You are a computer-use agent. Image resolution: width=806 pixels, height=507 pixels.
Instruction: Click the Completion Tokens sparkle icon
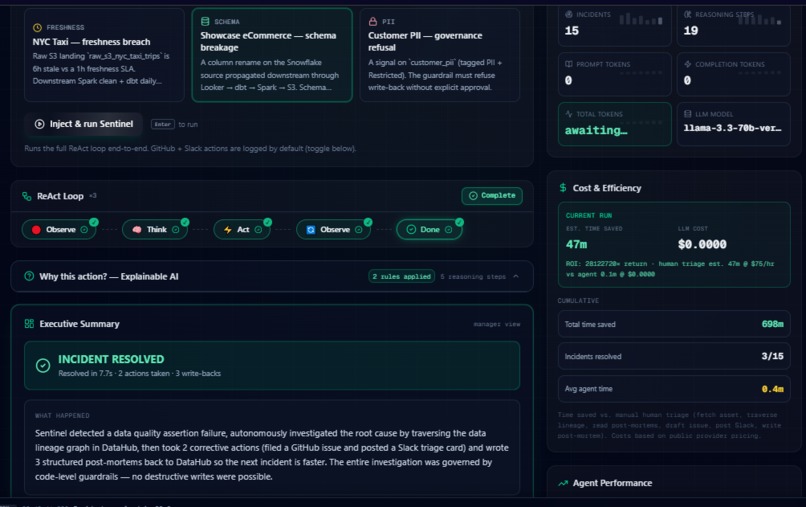688,64
